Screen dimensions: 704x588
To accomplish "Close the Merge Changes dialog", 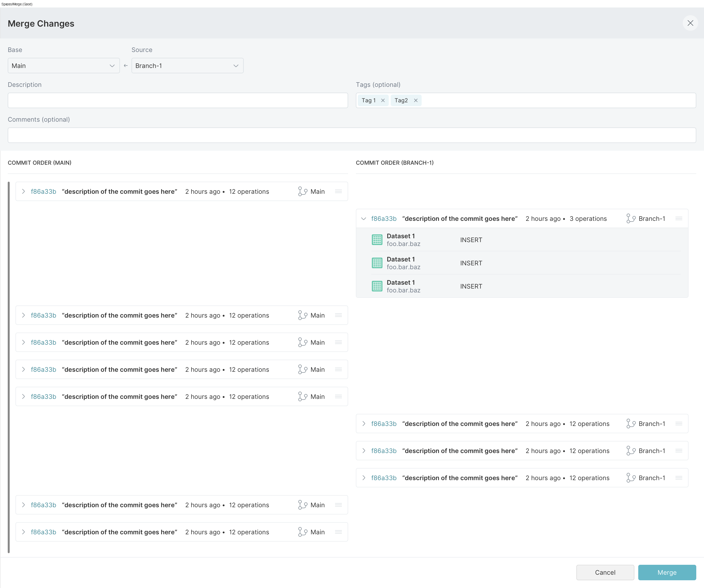I will 690,23.
